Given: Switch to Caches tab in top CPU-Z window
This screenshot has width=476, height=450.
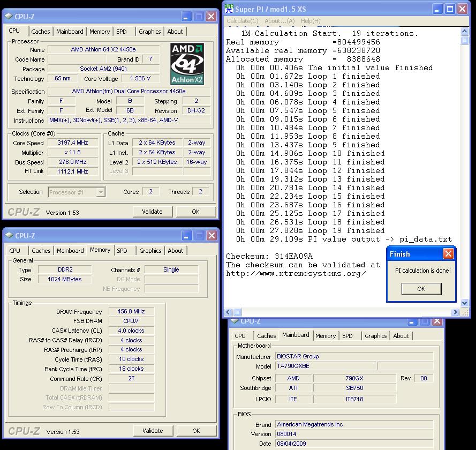Looking at the screenshot, I should tap(40, 32).
